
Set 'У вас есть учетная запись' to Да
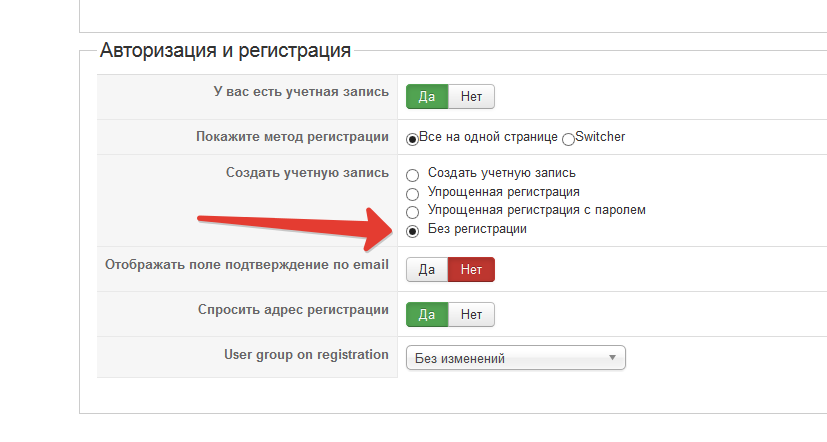pyautogui.click(x=427, y=97)
